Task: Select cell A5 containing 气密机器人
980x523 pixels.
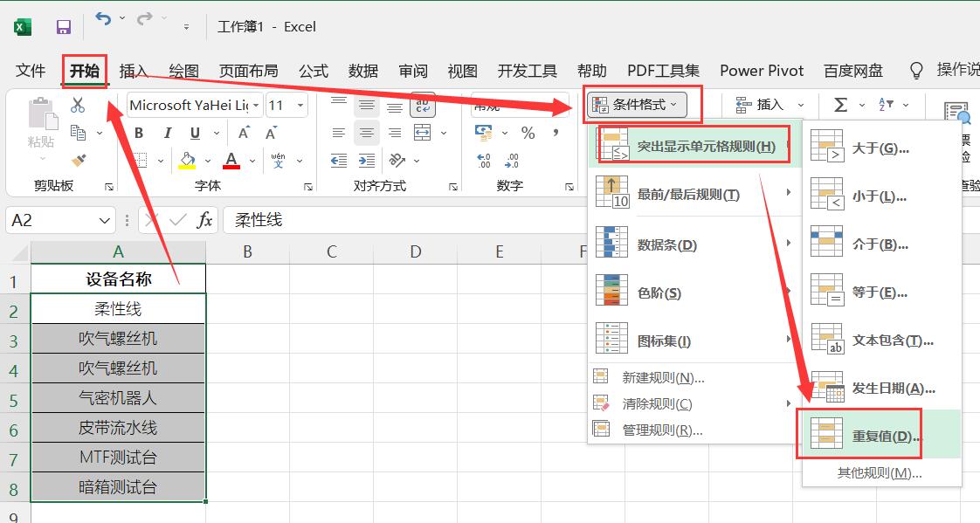Action: [x=118, y=398]
